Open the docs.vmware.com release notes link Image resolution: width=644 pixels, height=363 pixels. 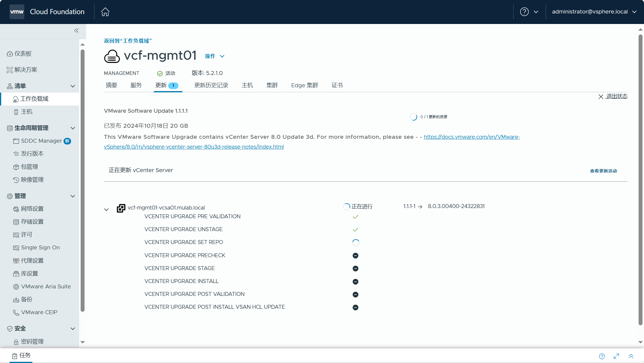point(312,142)
